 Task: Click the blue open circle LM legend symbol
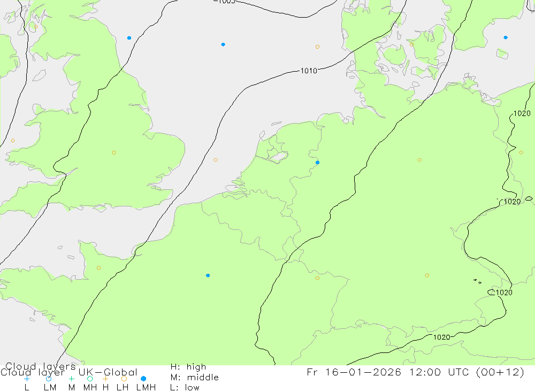click(x=49, y=379)
